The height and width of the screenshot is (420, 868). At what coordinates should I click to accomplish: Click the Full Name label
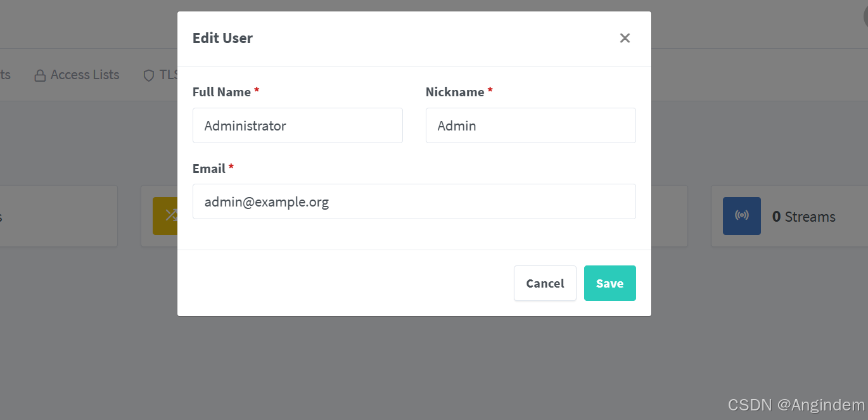coord(222,92)
